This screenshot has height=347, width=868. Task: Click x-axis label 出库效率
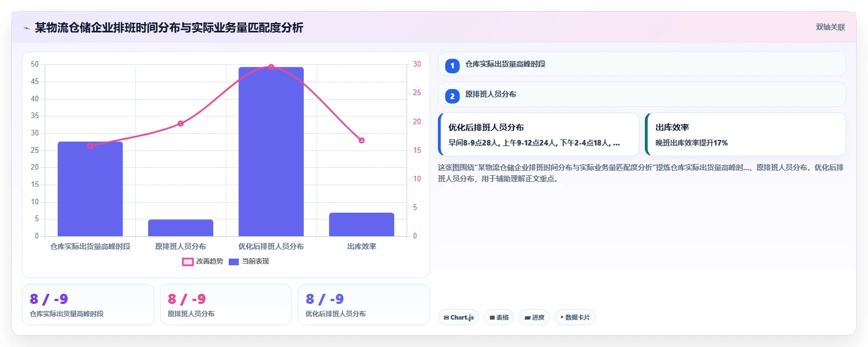click(x=361, y=246)
